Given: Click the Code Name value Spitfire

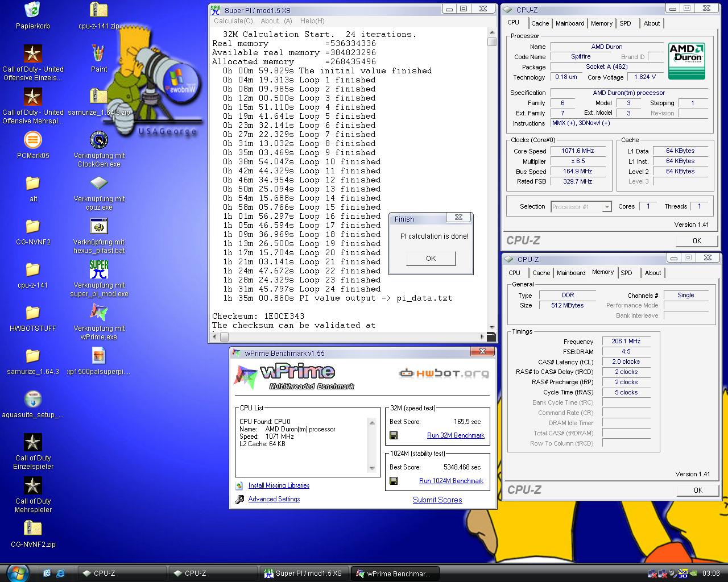Looking at the screenshot, I should coord(581,57).
